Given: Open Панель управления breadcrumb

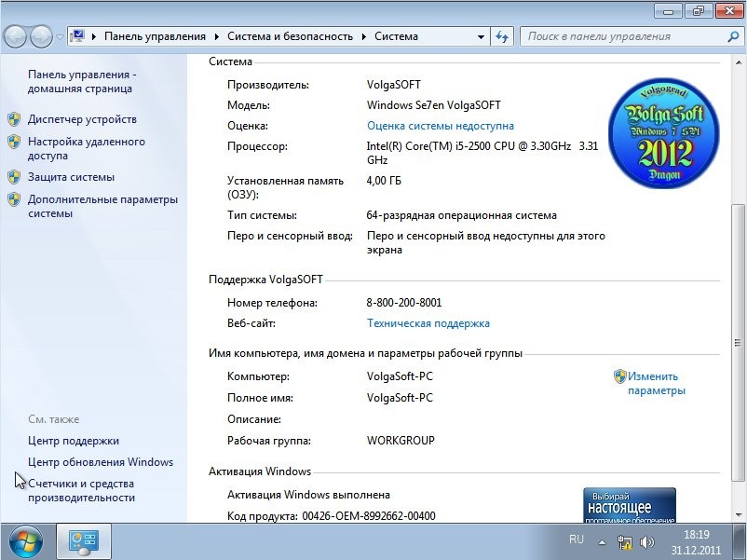Looking at the screenshot, I should click(155, 36).
